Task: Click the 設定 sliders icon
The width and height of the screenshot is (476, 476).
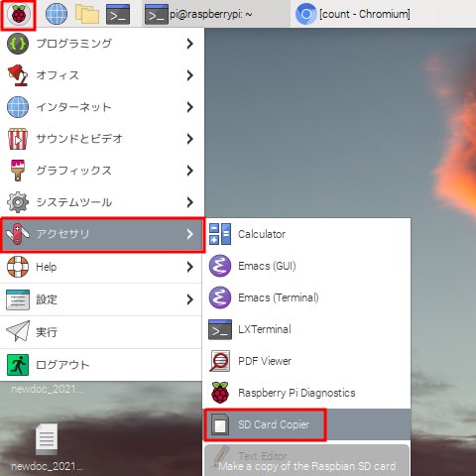Action: (x=18, y=299)
